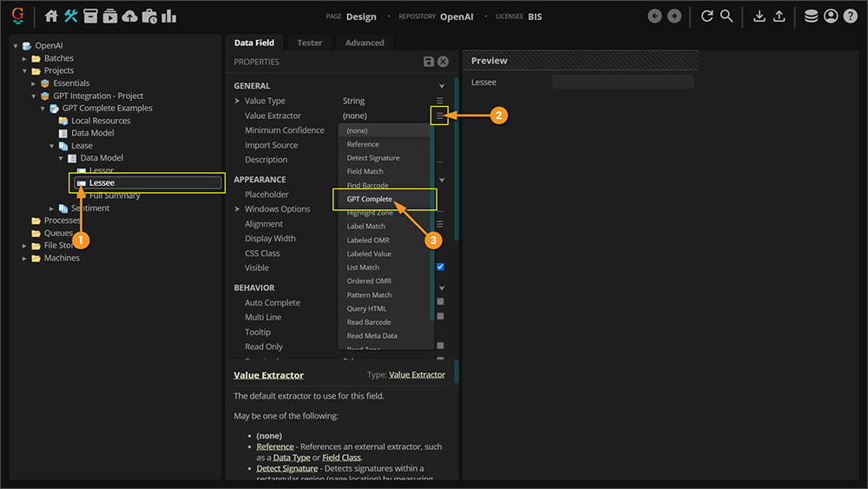Click the Lessee preview input field
The height and width of the screenshot is (489, 868).
(x=622, y=83)
